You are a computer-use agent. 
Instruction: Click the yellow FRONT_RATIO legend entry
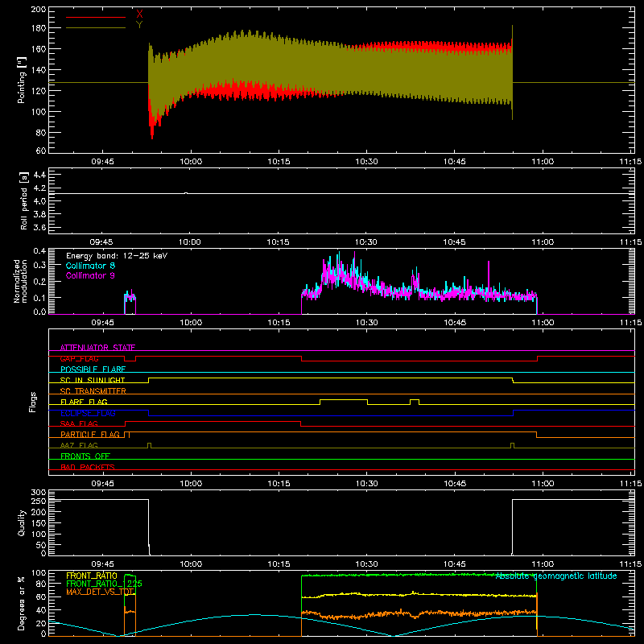92,576
